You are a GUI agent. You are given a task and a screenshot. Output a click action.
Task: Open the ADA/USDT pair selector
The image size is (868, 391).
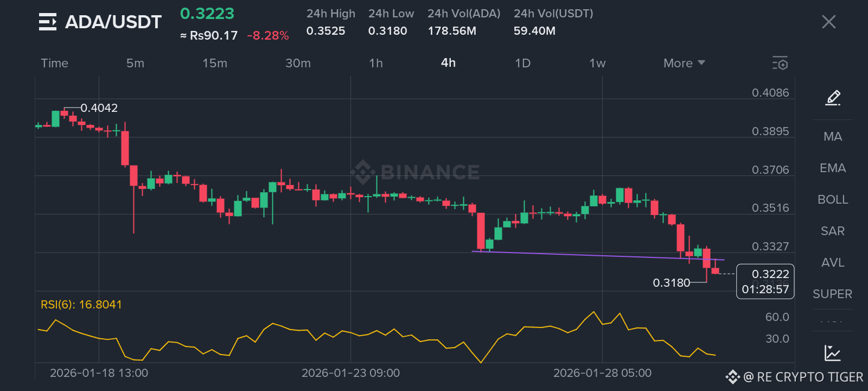pyautogui.click(x=113, y=22)
